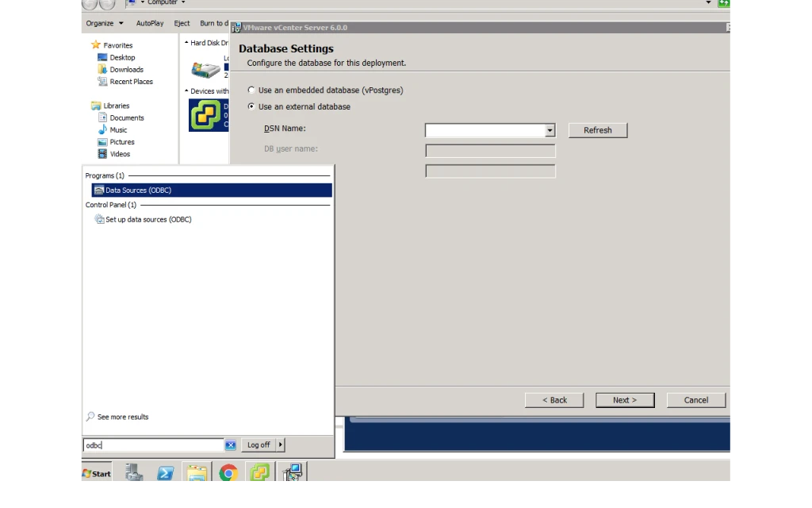Click Set up data sources gear icon
812x508 pixels.
tap(99, 219)
